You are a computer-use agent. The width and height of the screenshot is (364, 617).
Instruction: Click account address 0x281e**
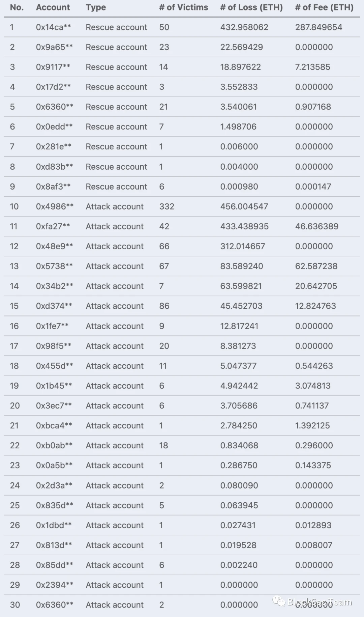pyautogui.click(x=54, y=147)
